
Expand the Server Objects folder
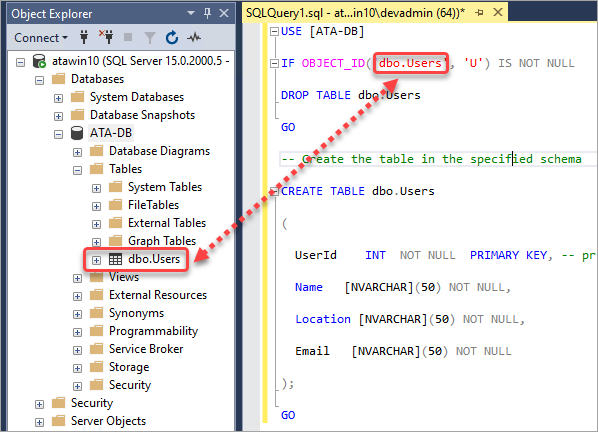point(39,422)
